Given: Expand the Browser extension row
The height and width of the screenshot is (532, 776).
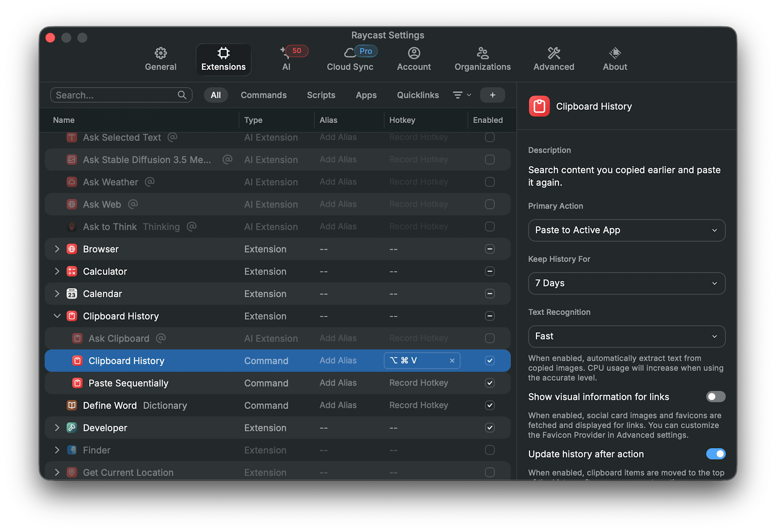Looking at the screenshot, I should [57, 249].
